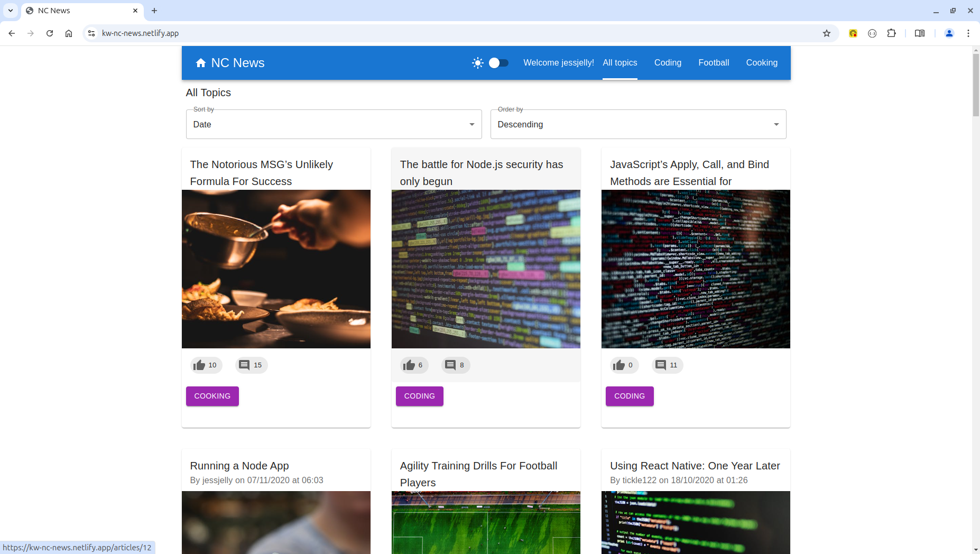Click the browser forward arrow
The image size is (980, 554).
pyautogui.click(x=31, y=33)
